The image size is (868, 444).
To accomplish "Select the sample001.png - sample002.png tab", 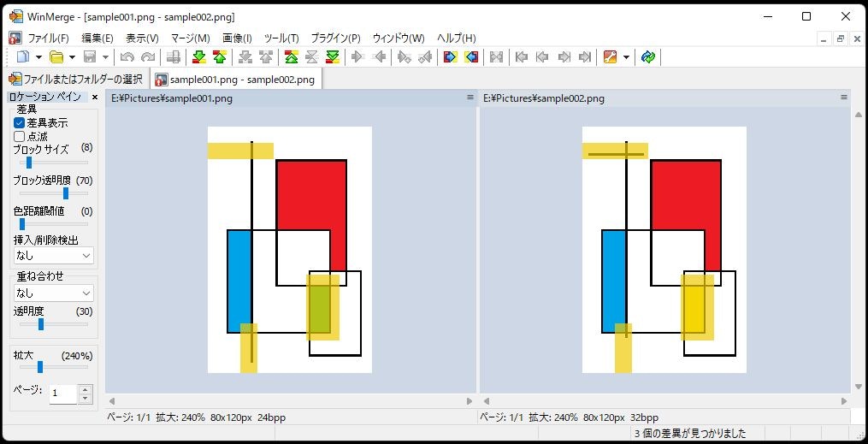I will click(x=236, y=80).
